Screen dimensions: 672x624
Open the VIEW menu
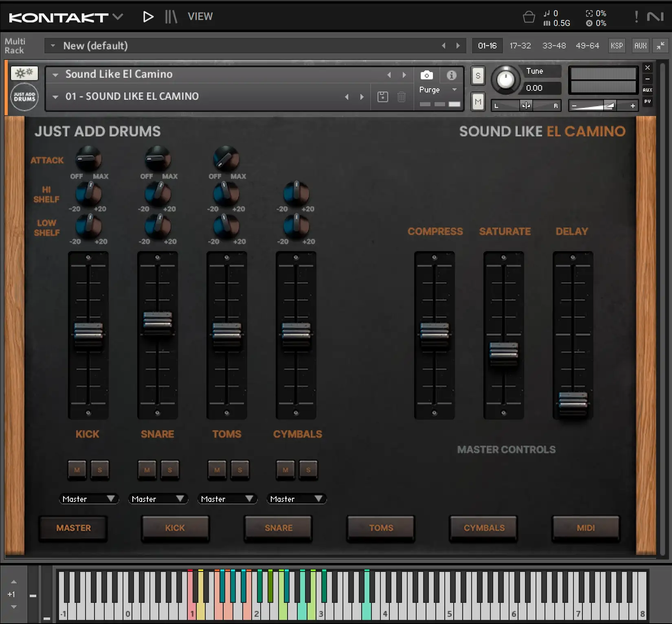pos(200,17)
